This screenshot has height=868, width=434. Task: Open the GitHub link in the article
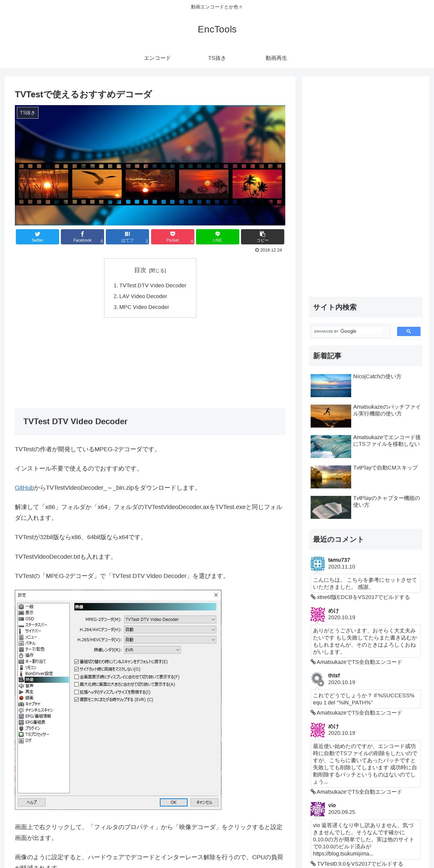[x=24, y=487]
